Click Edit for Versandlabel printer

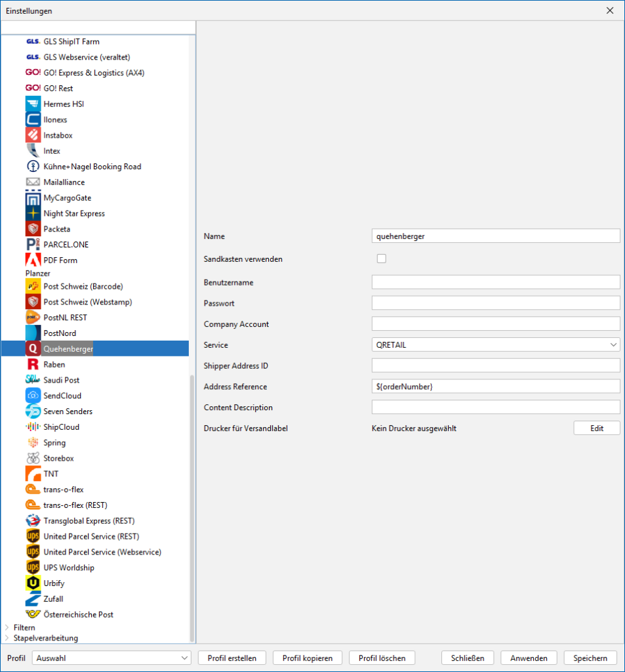click(x=596, y=428)
